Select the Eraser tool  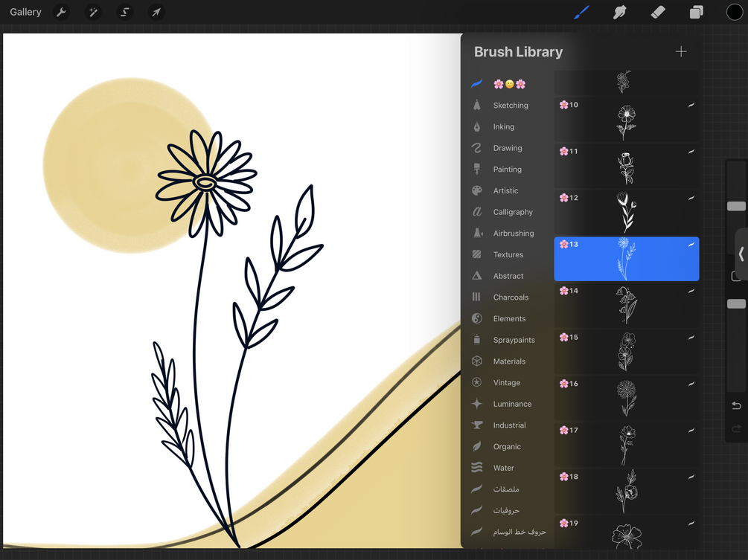(x=658, y=12)
